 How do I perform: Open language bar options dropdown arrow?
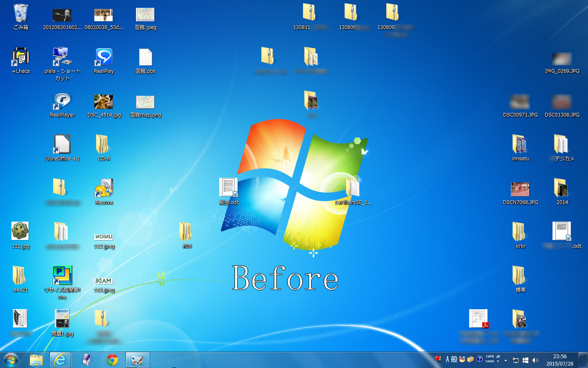498,362
